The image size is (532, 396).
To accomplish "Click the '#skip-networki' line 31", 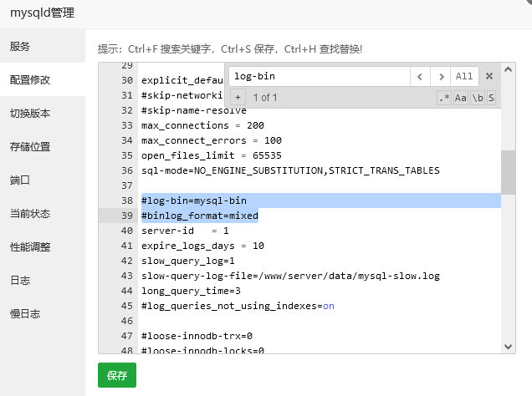I will coord(182,95).
